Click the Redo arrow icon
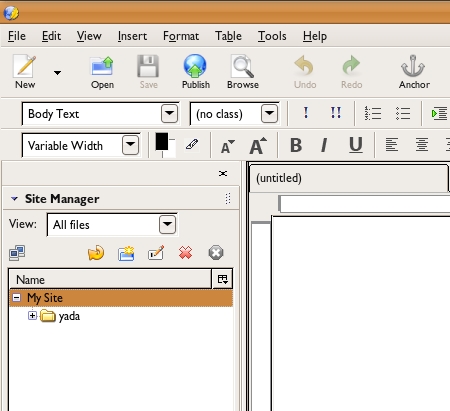 click(x=351, y=72)
